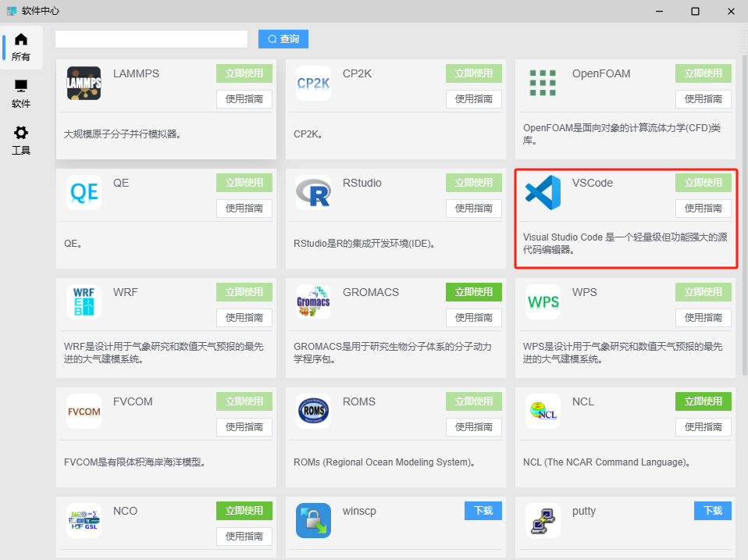Viewport: 748px width, 560px height.
Task: Start FVCOM via 立即使用
Action: (x=244, y=401)
